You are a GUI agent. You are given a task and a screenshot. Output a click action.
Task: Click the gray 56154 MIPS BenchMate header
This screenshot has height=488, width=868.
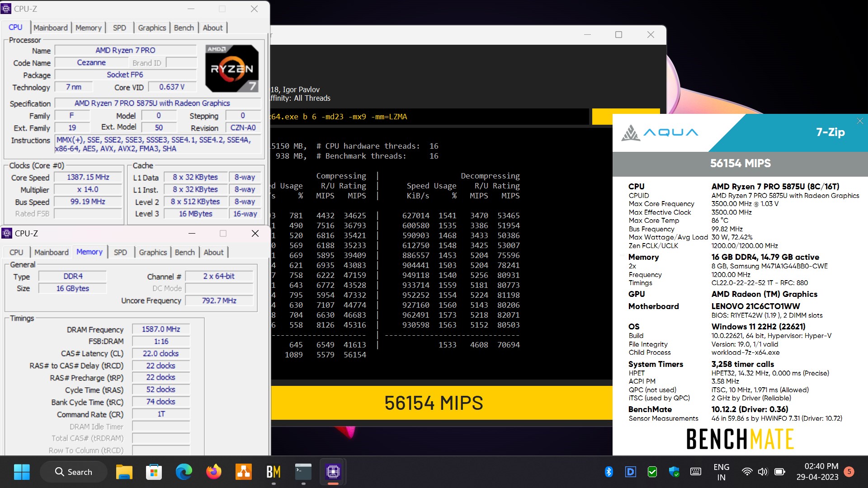pos(740,164)
